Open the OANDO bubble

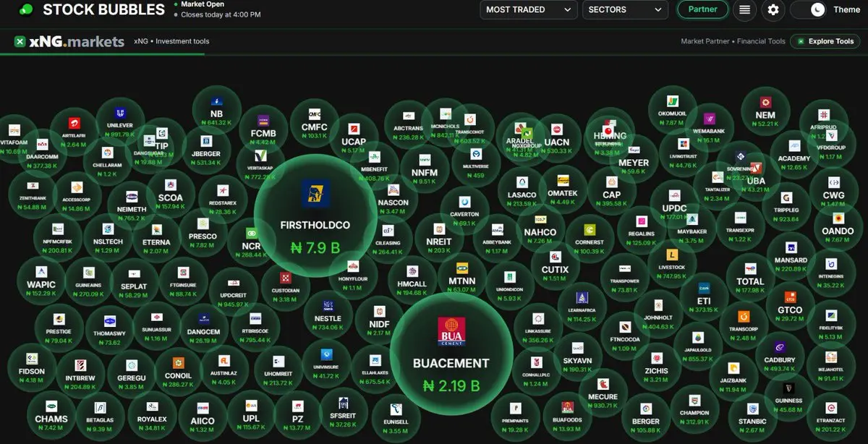[838, 226]
